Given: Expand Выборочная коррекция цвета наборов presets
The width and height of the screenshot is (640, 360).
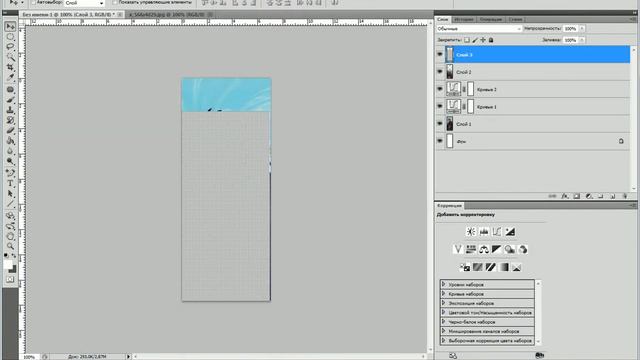Looking at the screenshot, I should point(444,340).
